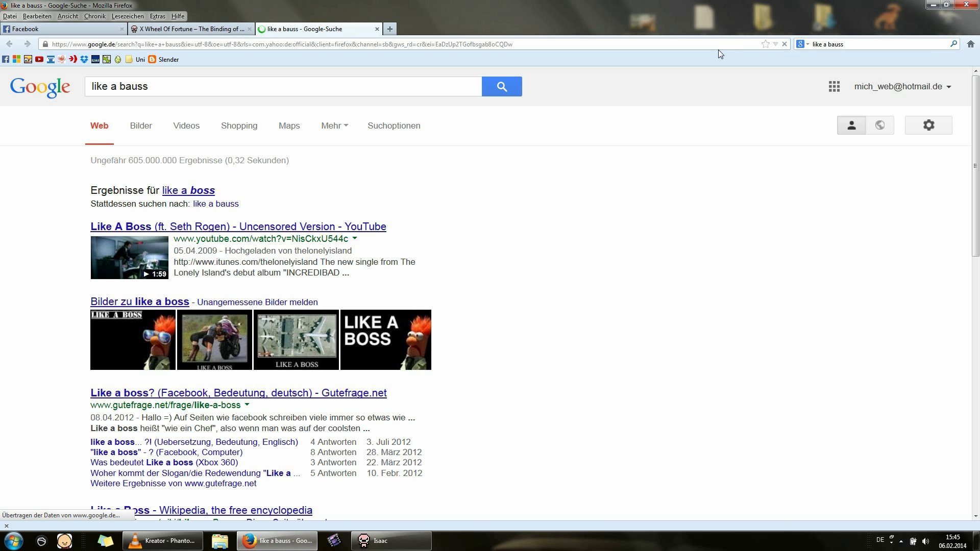980x551 pixels.
Task: Search instead for like a bauss
Action: pyautogui.click(x=215, y=204)
